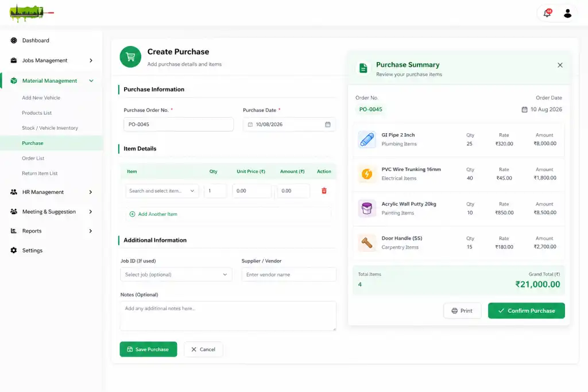Screen dimensions: 588x392
Task: Click the Save Purchase button
Action: pyautogui.click(x=148, y=350)
